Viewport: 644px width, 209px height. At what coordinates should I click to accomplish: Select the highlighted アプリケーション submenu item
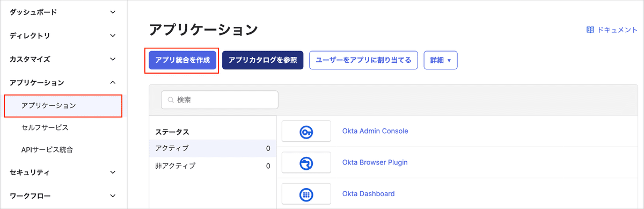(x=63, y=106)
